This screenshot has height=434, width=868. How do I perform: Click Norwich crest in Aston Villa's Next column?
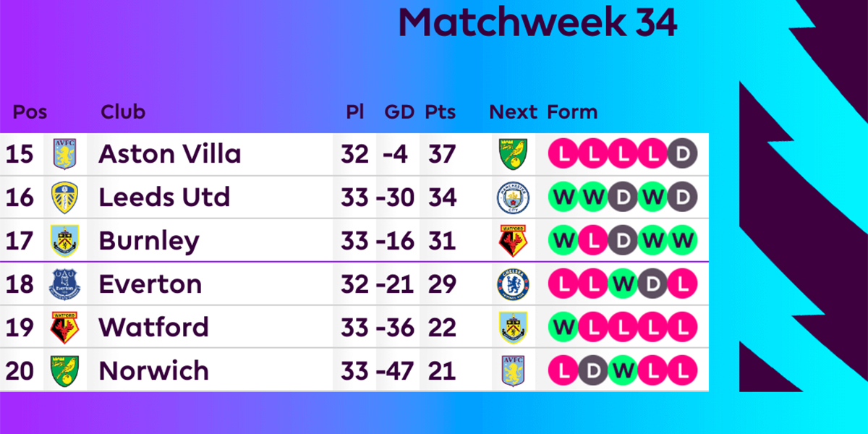(513, 154)
